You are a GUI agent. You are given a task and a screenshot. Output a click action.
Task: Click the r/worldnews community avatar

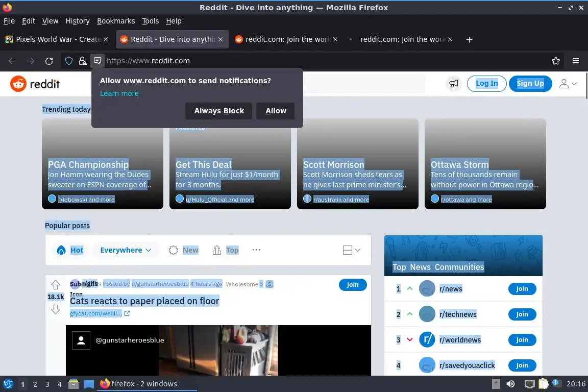427,340
